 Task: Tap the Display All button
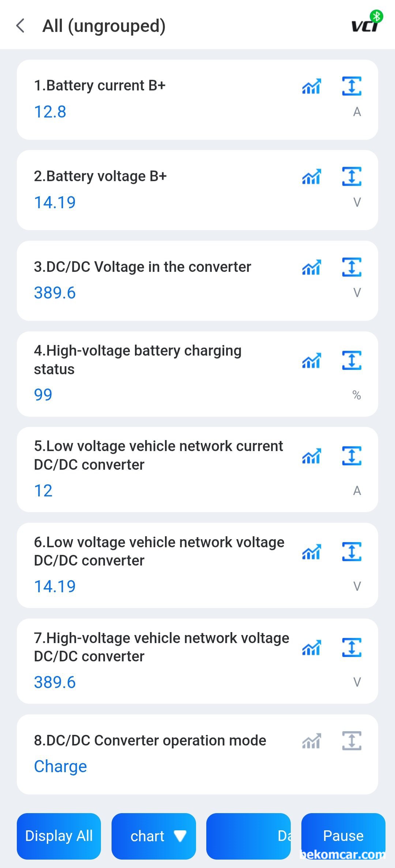coord(59,836)
